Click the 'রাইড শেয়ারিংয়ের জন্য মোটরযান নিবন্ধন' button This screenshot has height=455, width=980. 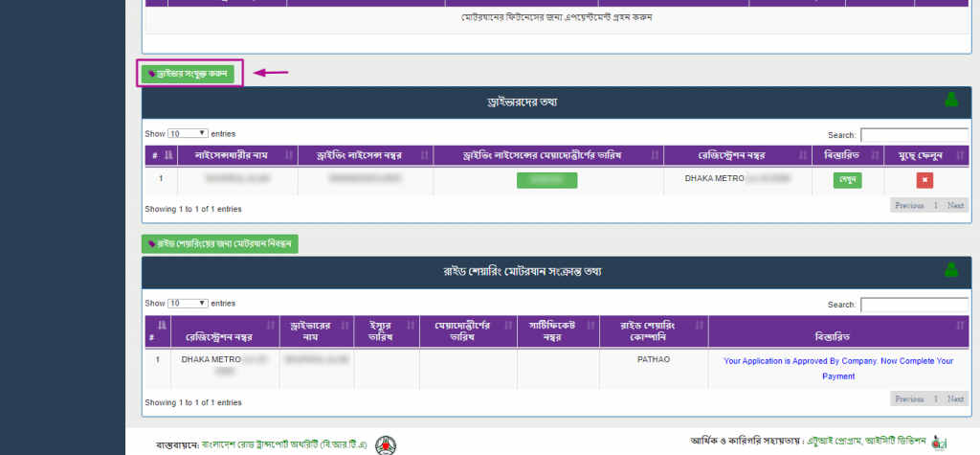click(220, 244)
